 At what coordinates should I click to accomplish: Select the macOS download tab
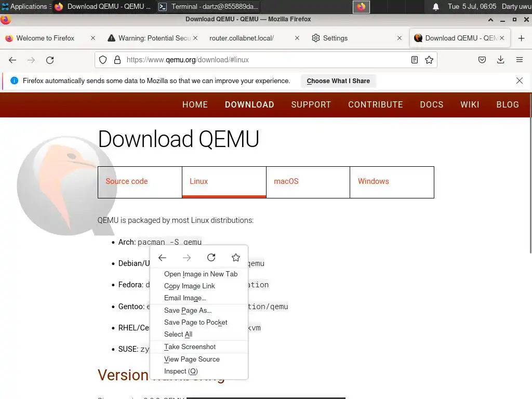pyautogui.click(x=308, y=182)
